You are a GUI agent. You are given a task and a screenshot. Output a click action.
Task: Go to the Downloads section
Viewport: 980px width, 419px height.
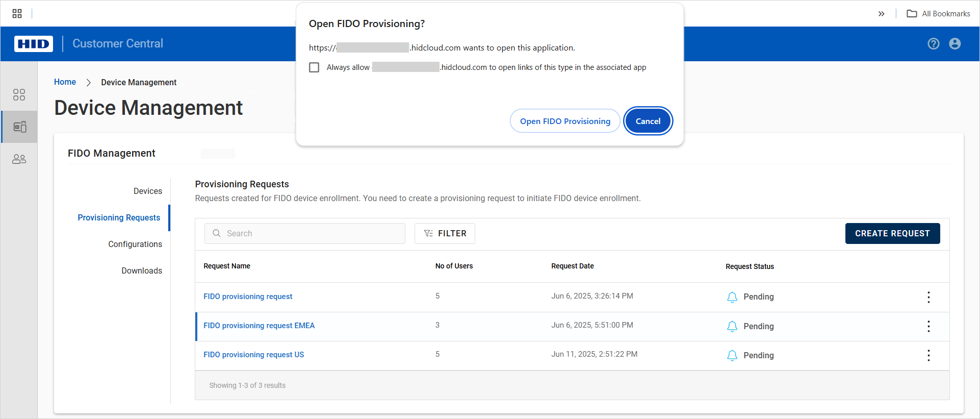141,271
